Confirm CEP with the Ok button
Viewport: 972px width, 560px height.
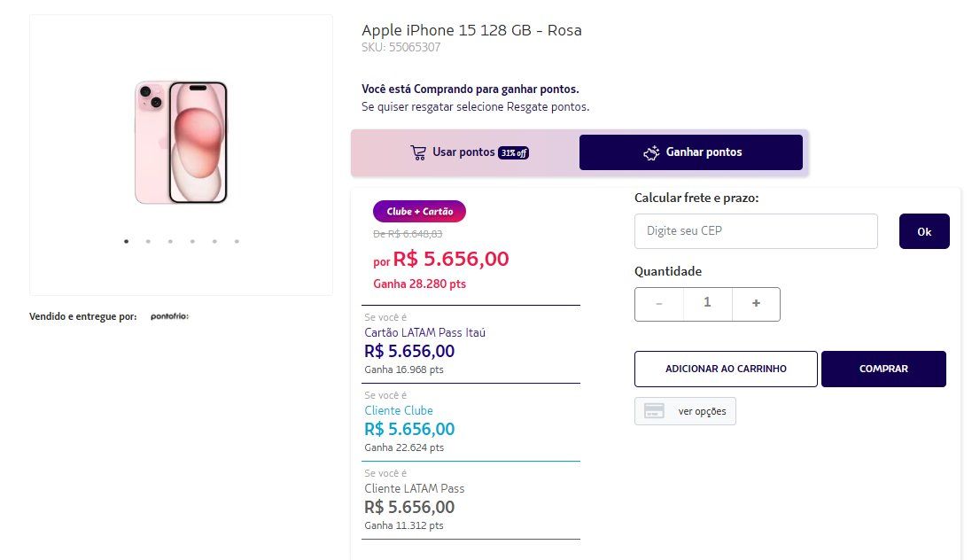923,231
